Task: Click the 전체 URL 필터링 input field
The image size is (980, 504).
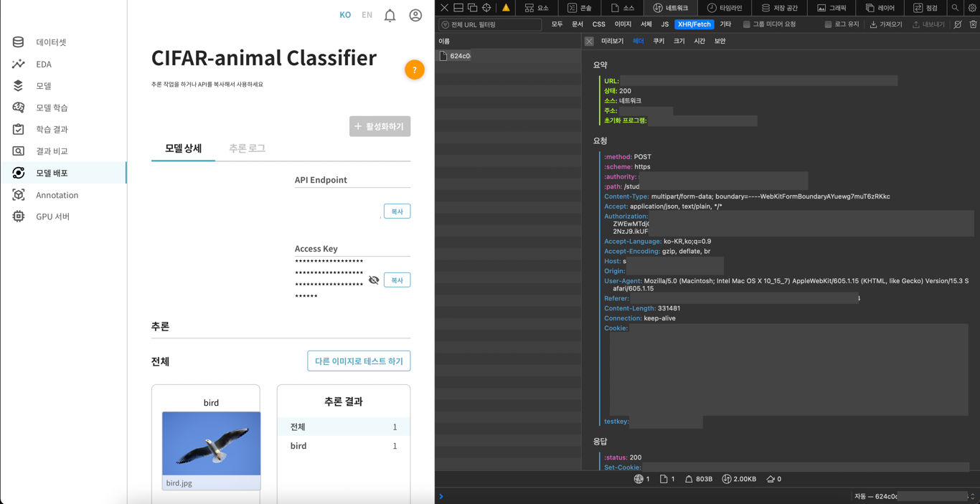Action: coord(491,24)
